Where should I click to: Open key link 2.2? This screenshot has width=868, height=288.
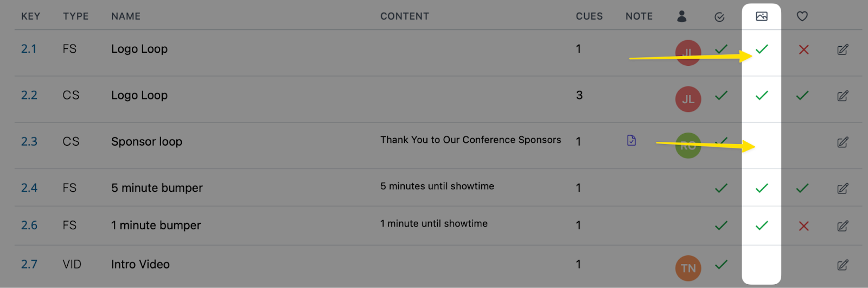coord(29,95)
